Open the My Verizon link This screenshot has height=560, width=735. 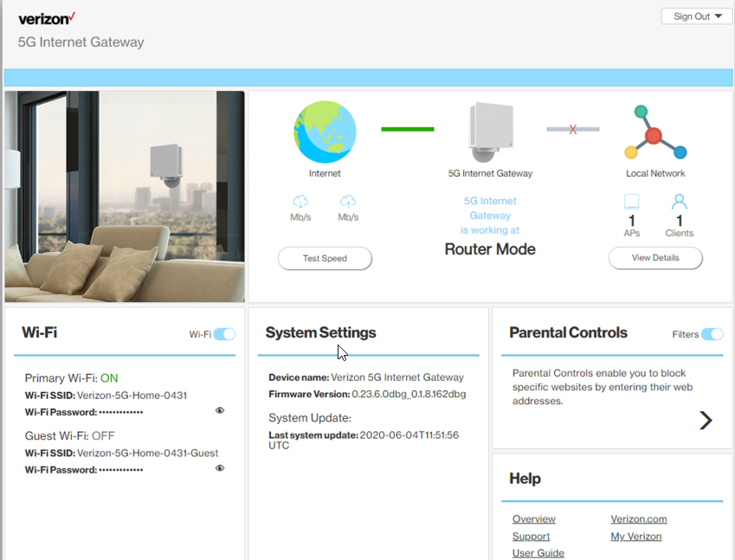[636, 537]
